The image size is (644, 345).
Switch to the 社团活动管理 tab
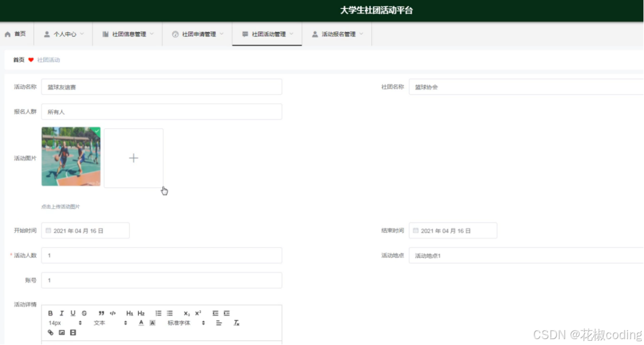267,34
